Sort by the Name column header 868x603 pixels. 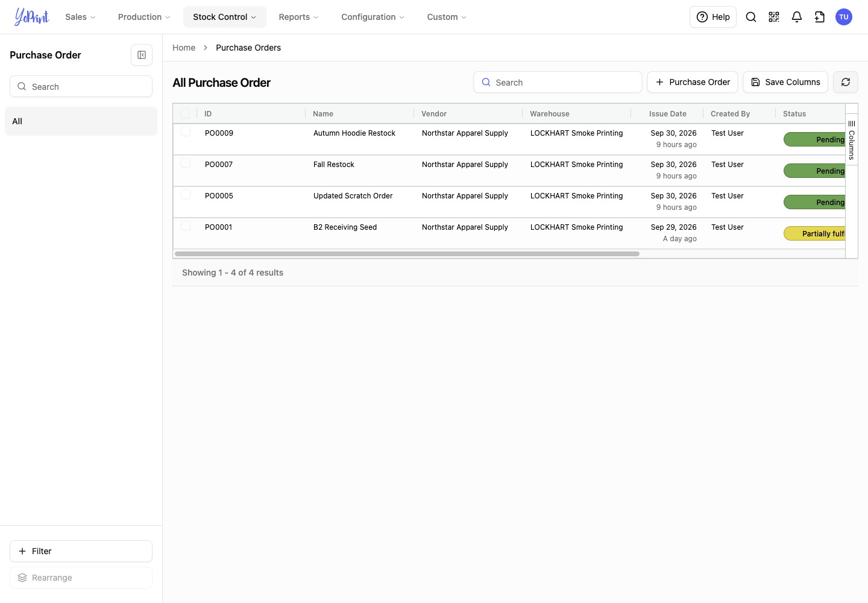click(x=323, y=113)
